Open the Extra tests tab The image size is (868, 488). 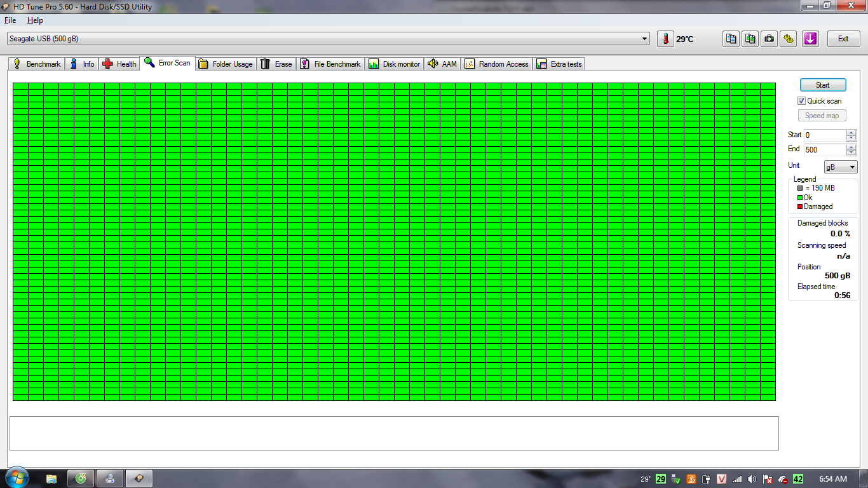(559, 64)
